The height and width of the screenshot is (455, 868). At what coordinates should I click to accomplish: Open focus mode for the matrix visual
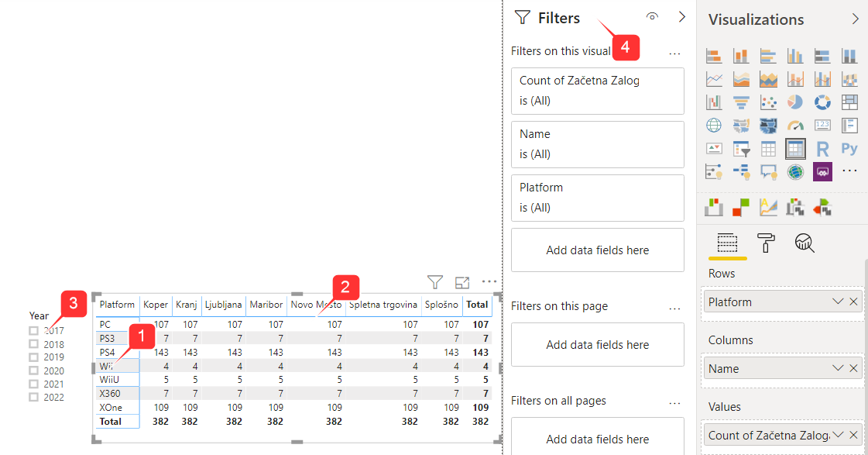[x=462, y=283]
